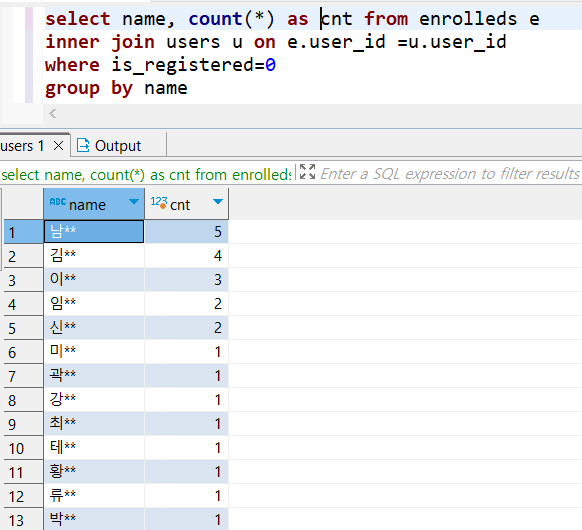Click the 123 numeric icon in cnt header
Image resolution: width=582 pixels, height=530 pixels.
click(x=158, y=202)
